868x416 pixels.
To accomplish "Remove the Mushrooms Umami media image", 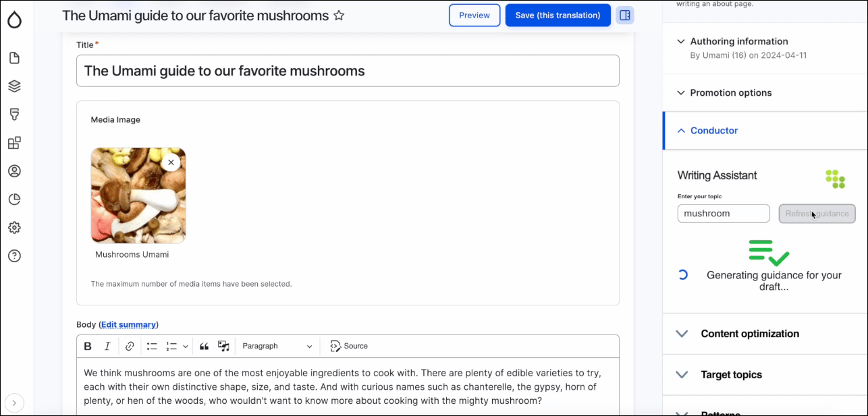I will click(171, 162).
